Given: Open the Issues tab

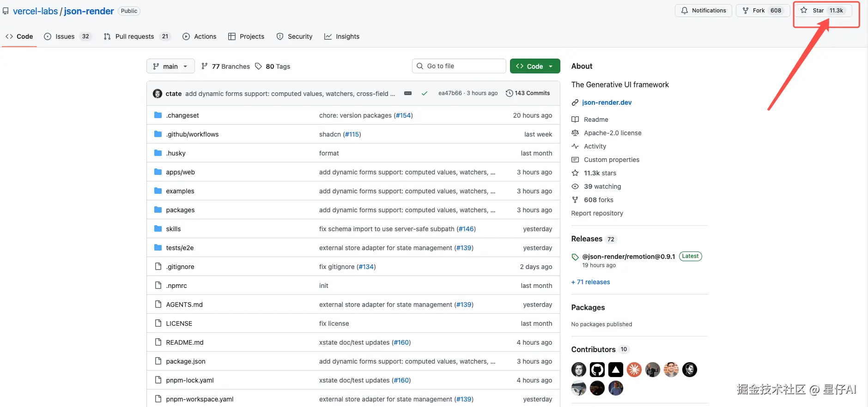Looking at the screenshot, I should [x=67, y=36].
